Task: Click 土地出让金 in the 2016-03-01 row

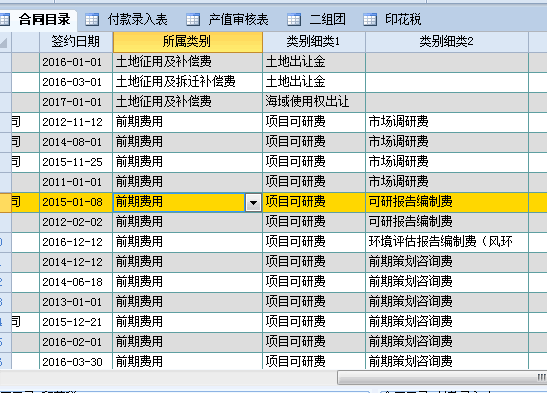Action: pos(314,82)
